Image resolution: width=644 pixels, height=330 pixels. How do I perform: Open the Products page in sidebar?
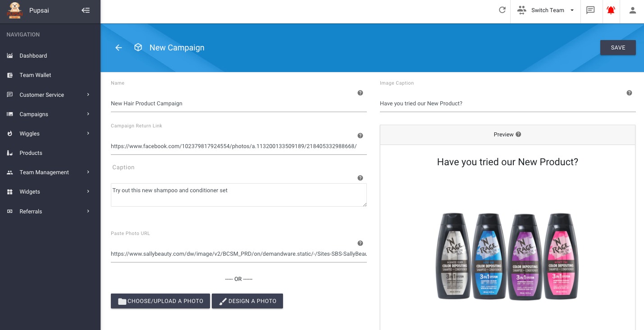click(31, 153)
